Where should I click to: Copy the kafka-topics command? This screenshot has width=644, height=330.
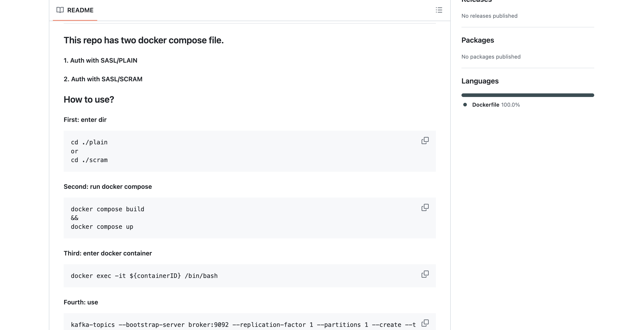point(425,323)
